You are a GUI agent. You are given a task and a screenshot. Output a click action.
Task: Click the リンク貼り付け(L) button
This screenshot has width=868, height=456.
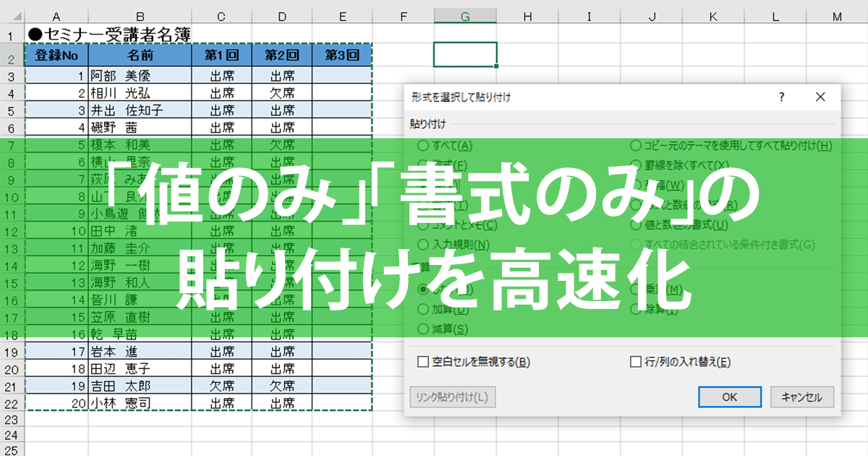[x=453, y=397]
